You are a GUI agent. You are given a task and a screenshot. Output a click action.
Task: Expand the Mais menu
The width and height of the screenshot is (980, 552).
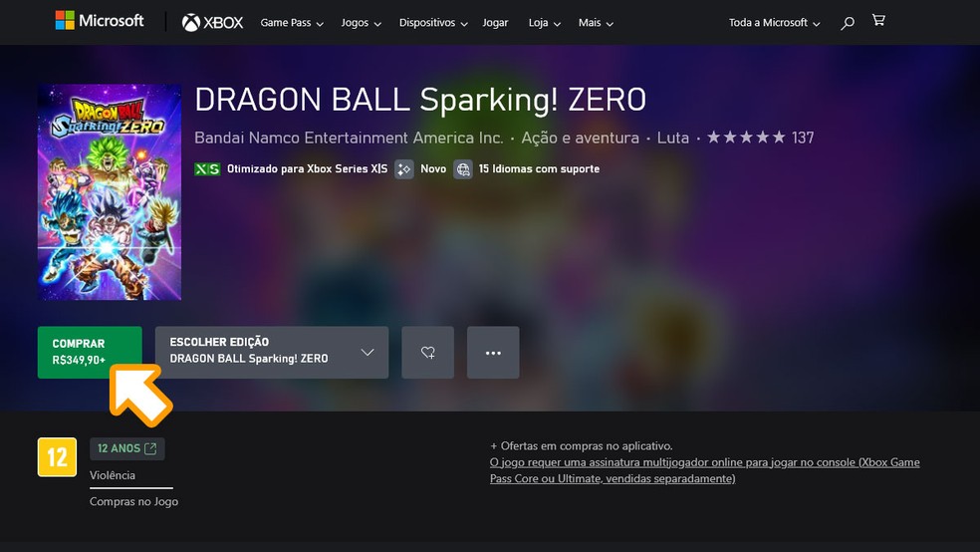[596, 23]
